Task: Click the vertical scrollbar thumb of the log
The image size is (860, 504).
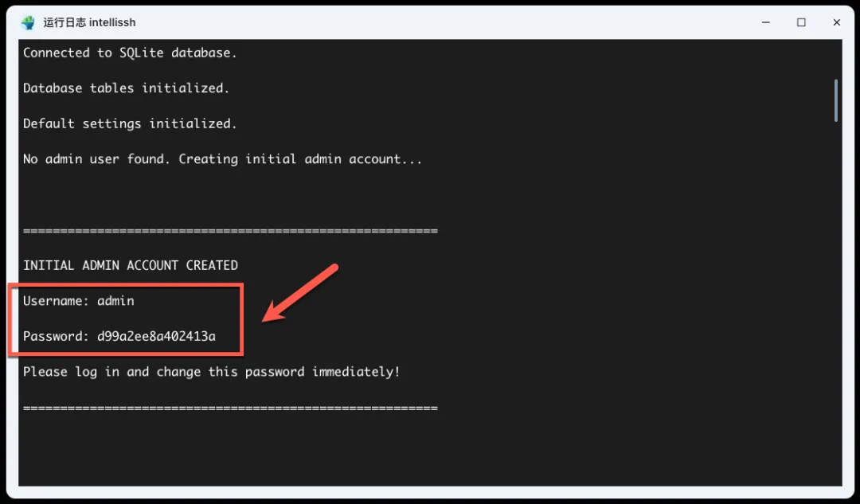Action: 836,100
